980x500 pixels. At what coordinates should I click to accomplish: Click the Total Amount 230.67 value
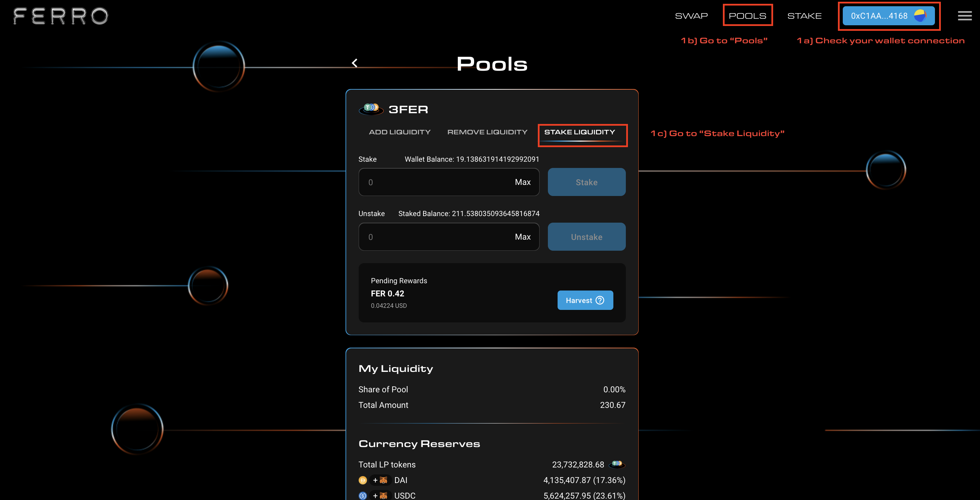coord(613,405)
